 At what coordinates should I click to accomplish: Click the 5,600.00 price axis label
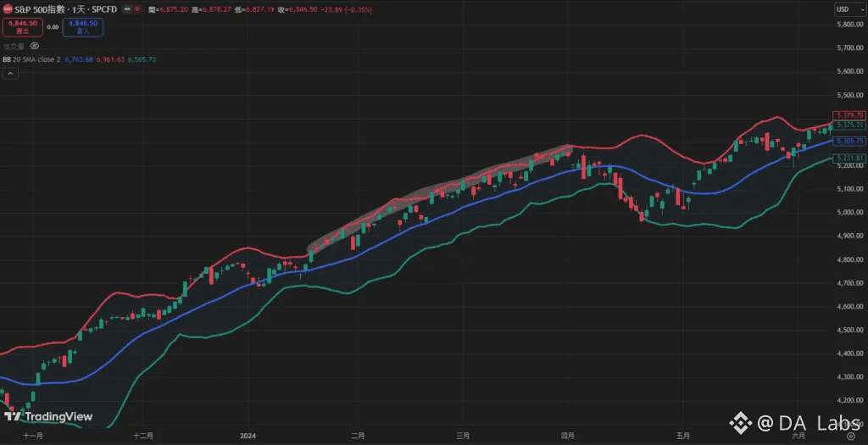(x=850, y=71)
